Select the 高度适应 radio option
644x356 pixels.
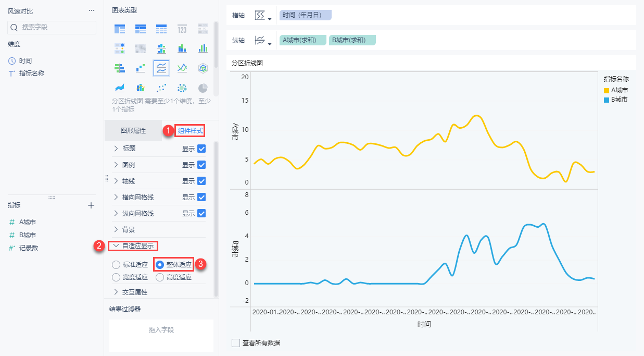[160, 277]
